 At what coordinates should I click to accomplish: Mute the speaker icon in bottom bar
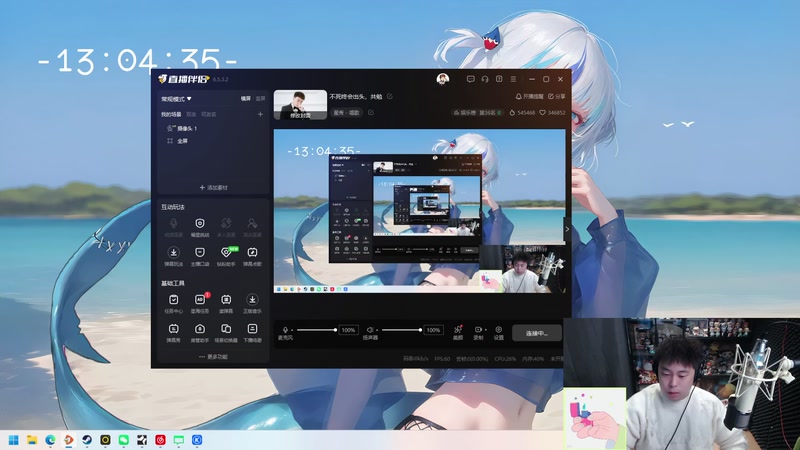click(x=370, y=330)
